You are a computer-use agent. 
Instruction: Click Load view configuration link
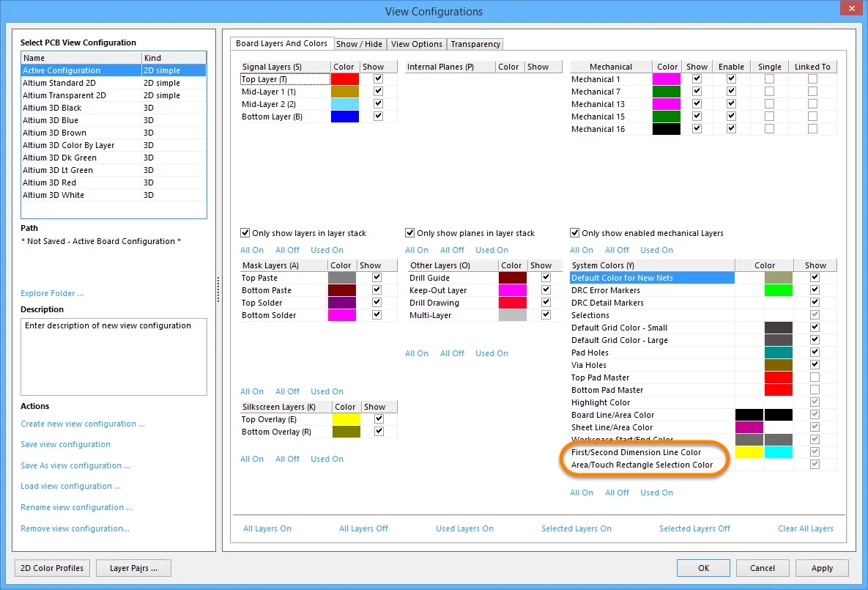[70, 486]
